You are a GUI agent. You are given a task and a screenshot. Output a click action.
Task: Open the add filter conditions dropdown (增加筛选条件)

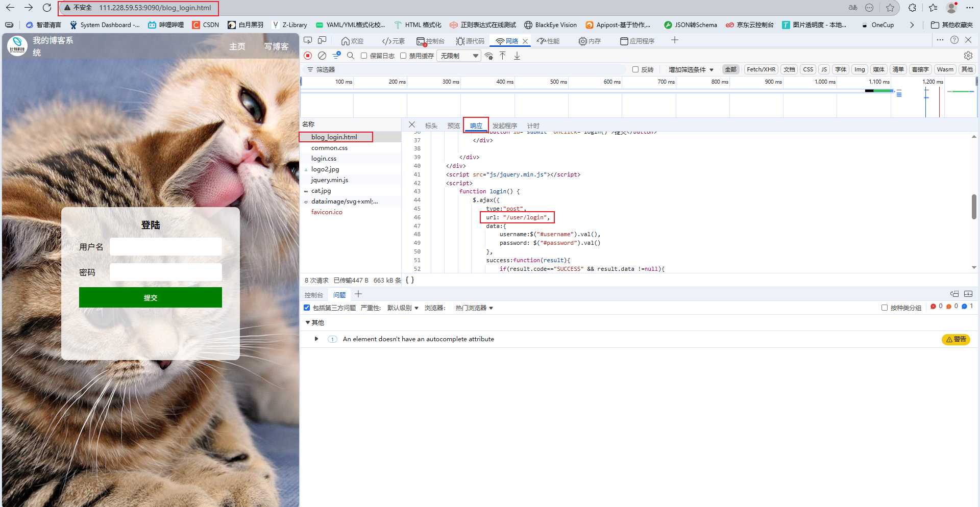point(691,69)
